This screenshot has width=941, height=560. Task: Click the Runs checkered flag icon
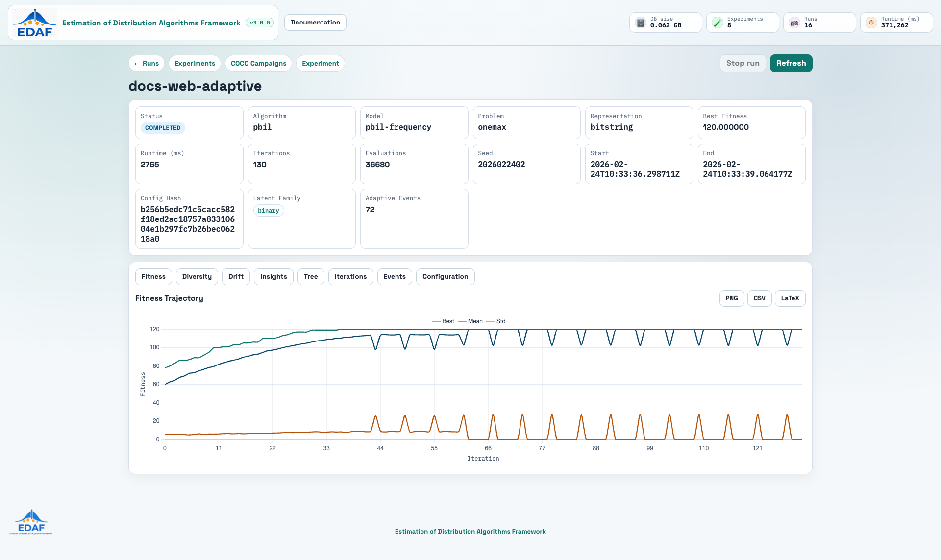coord(794,23)
